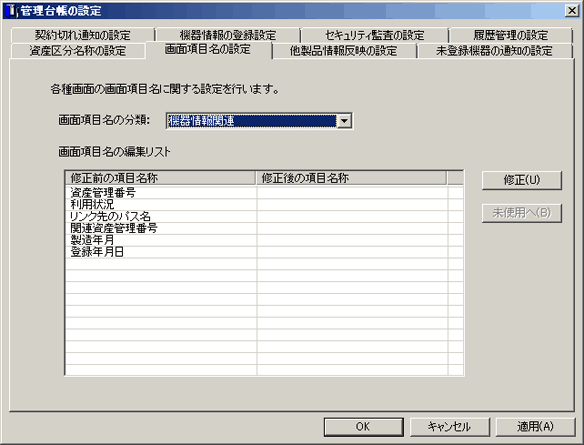This screenshot has height=445, width=584.
Task: Expand the 画面項目名の分類 dropdown arrow
Action: (344, 121)
